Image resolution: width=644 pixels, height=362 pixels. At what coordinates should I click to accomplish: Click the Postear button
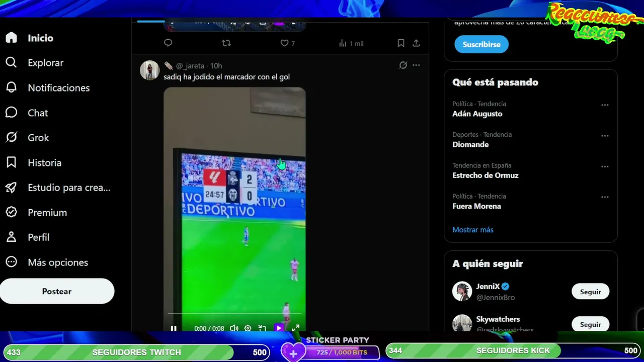click(57, 291)
